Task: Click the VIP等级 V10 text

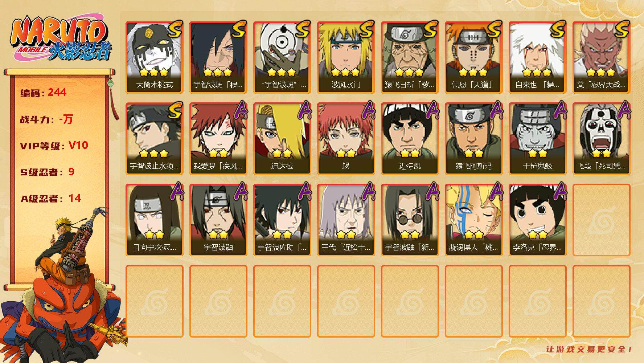Action: [54, 145]
